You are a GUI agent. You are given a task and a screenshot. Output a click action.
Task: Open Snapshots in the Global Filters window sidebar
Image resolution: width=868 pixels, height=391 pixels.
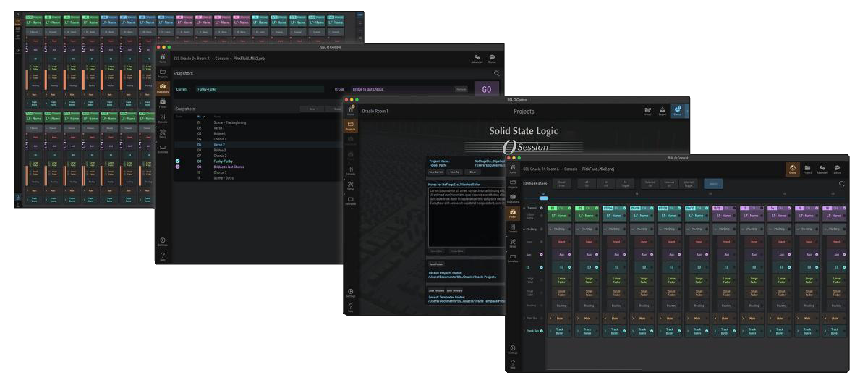[513, 199]
